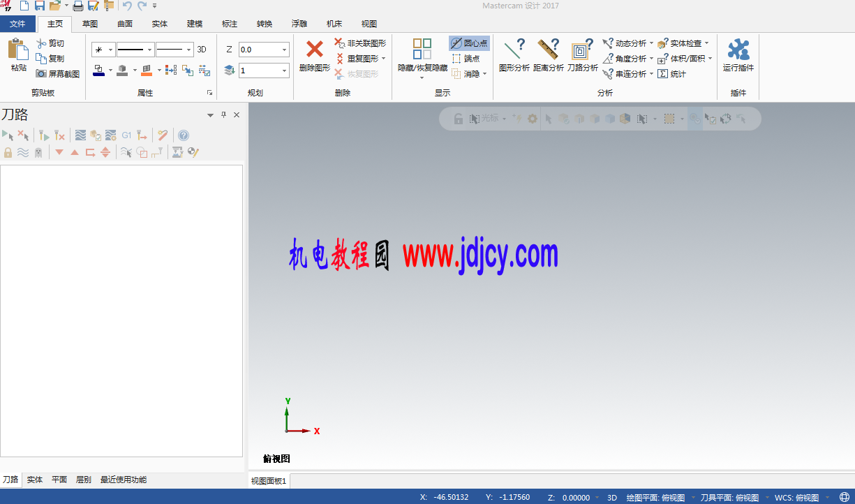Toggle the 3D mode in 属性 group
The height and width of the screenshot is (504, 855).
tap(202, 50)
